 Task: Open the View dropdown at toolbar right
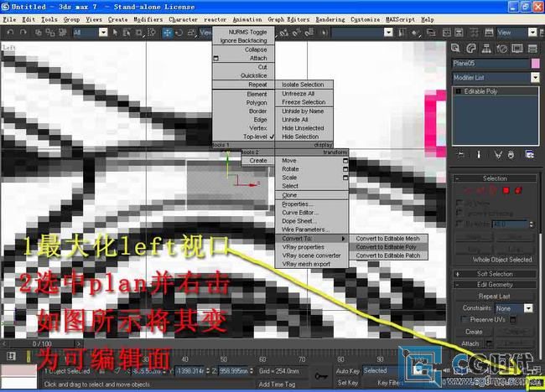pos(532,33)
